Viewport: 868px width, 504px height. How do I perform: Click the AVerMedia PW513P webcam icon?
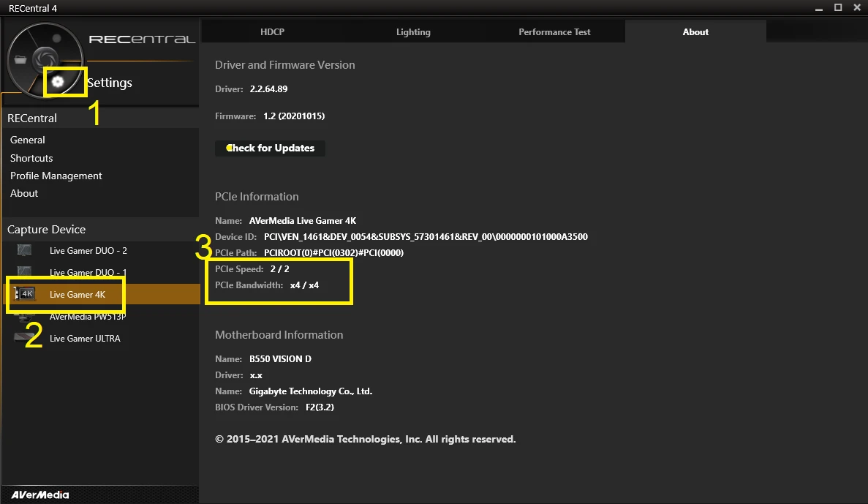(24, 317)
